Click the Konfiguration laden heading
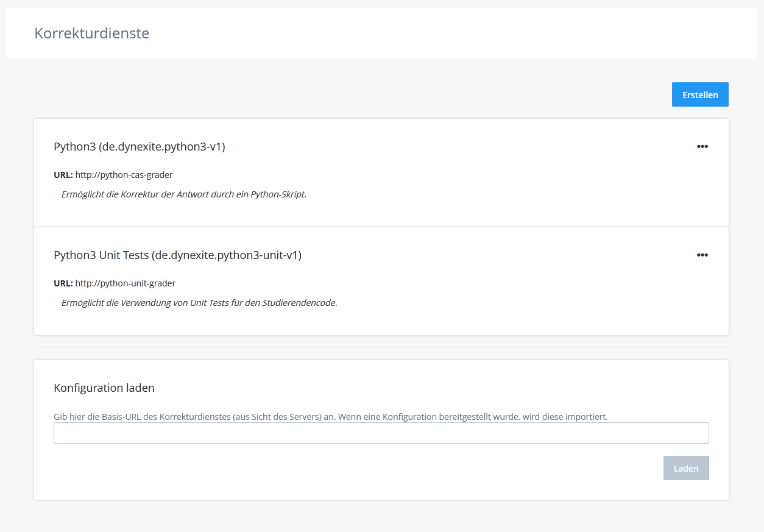 tap(104, 388)
